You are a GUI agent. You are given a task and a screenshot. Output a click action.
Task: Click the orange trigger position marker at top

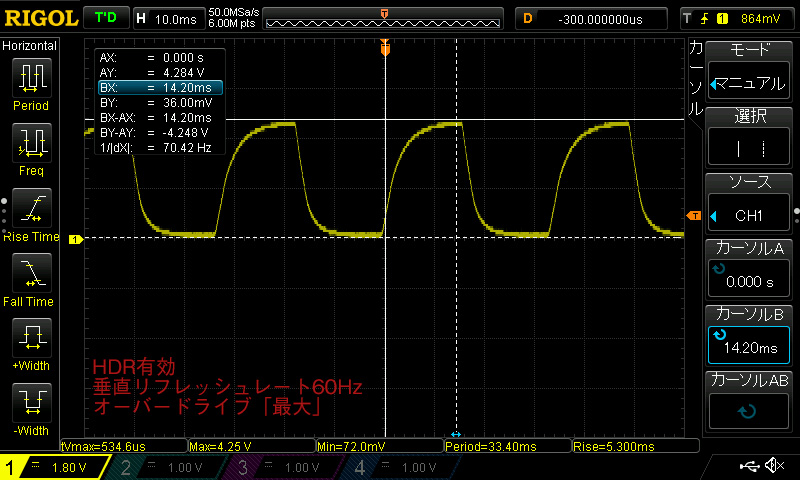click(385, 46)
